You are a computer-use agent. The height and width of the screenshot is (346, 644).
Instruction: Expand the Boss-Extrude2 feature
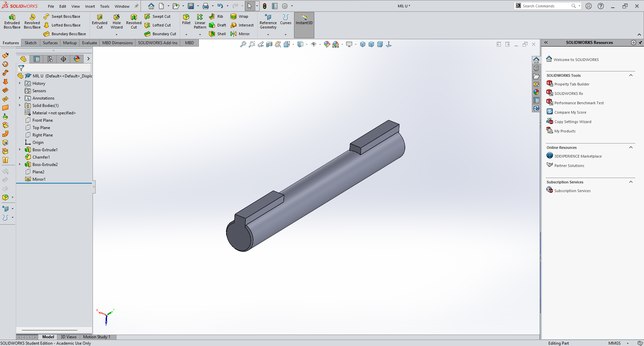click(20, 164)
